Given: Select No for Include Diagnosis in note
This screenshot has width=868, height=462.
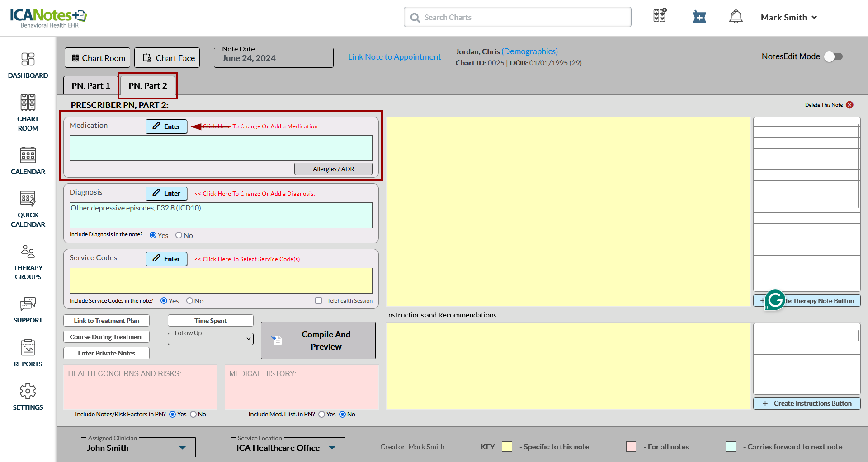Looking at the screenshot, I should click(179, 235).
